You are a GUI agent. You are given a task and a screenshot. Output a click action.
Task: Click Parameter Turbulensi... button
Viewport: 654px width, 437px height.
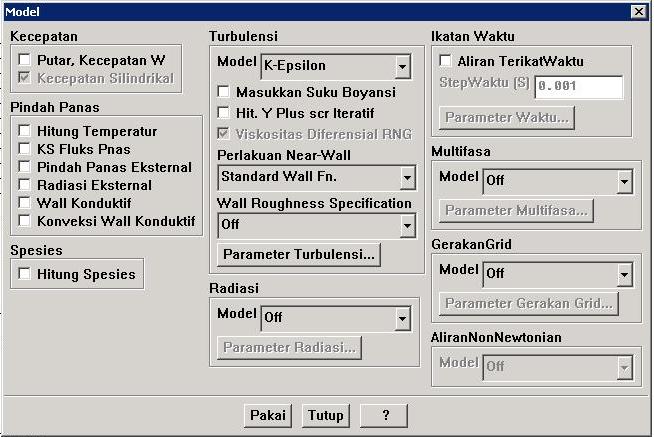[x=299, y=254]
